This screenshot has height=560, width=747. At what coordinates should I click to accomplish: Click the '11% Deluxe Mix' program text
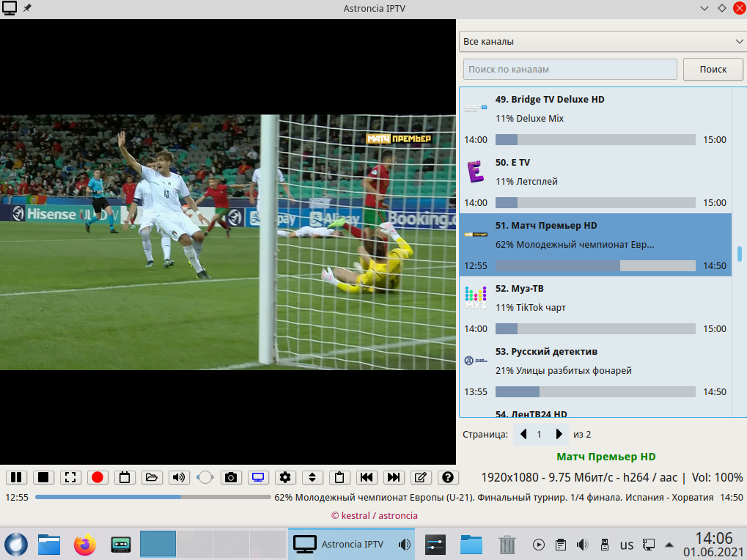529,119
